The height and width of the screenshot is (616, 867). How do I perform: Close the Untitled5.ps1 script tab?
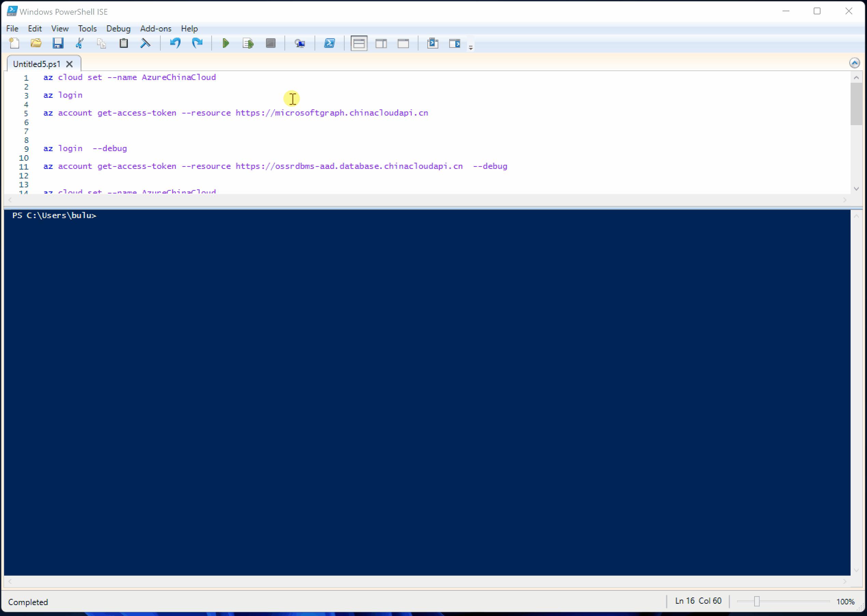(69, 64)
